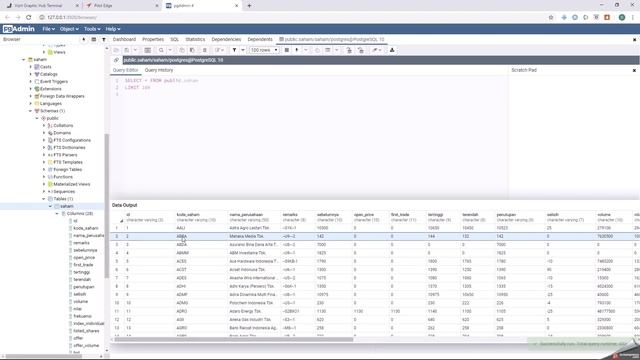Click the Filtered Rows funnel icon in Browser header
The image size is (640, 360).
click(x=104, y=40)
